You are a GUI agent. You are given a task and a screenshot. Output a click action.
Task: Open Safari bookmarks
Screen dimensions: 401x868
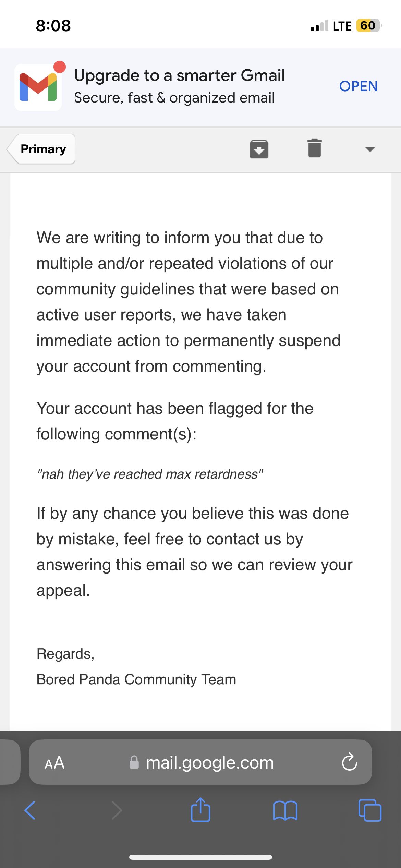pos(285,810)
